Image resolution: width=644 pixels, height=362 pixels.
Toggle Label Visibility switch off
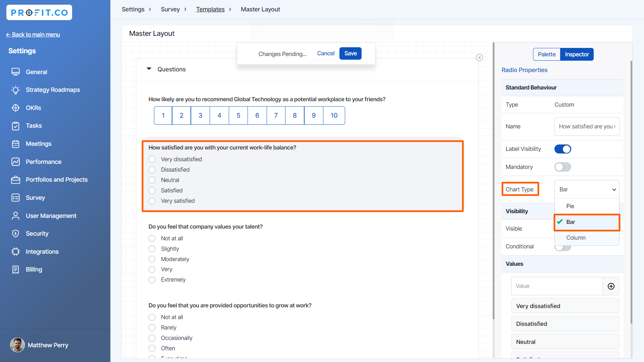562,149
